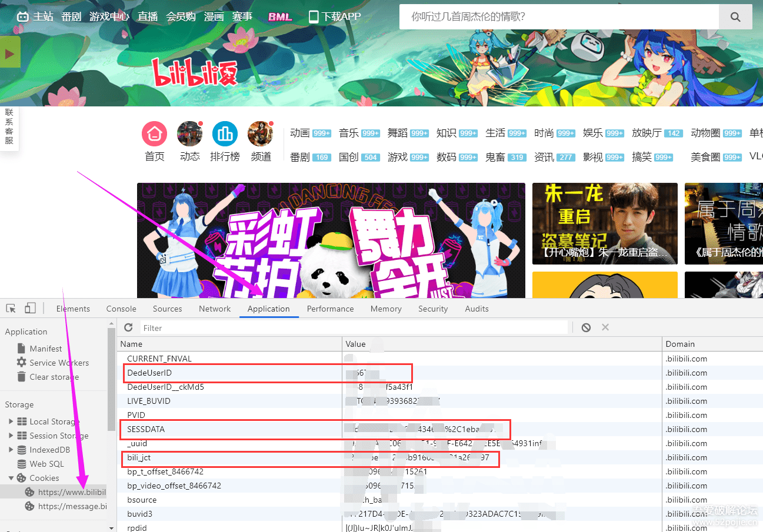
Task: Switch to the Console tab
Action: pyautogui.click(x=121, y=309)
